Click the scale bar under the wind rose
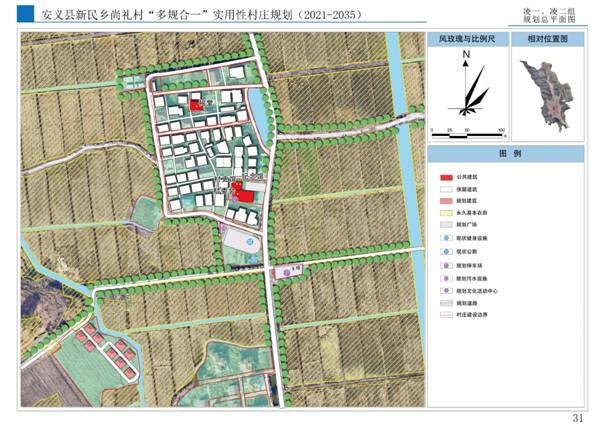This screenshot has width=602, height=425. 467,135
